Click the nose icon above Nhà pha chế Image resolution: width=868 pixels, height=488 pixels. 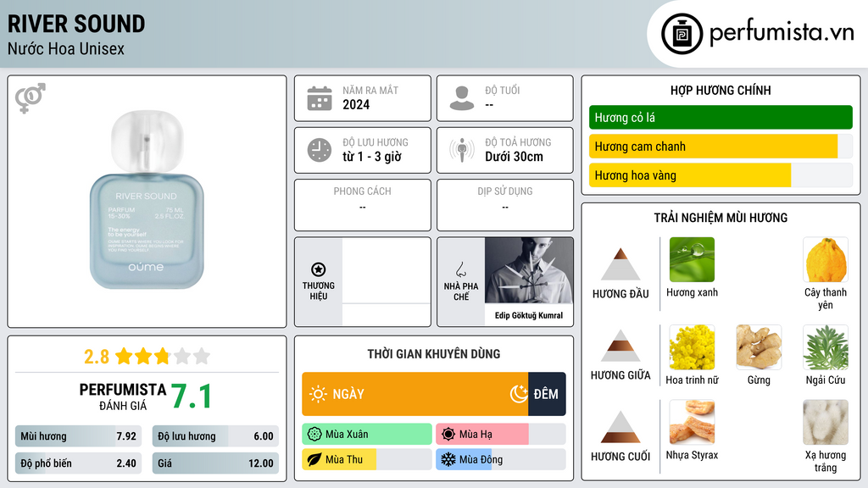tap(460, 269)
